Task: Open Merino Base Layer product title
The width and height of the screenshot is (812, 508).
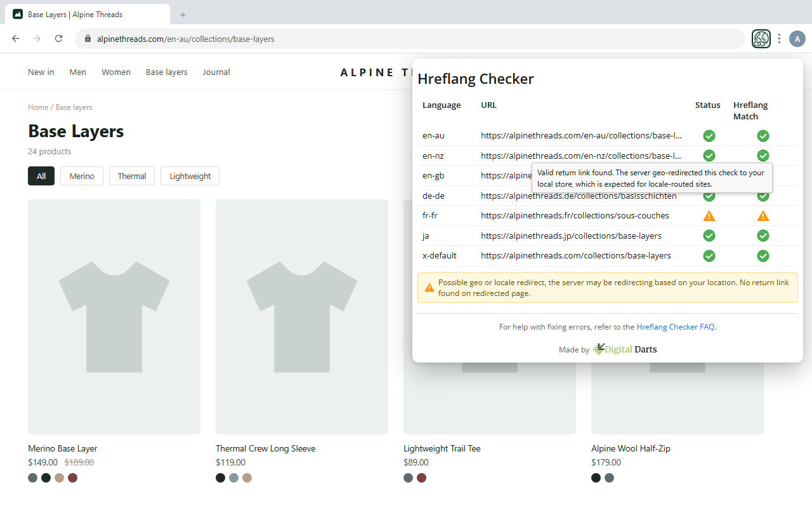Action: click(63, 448)
